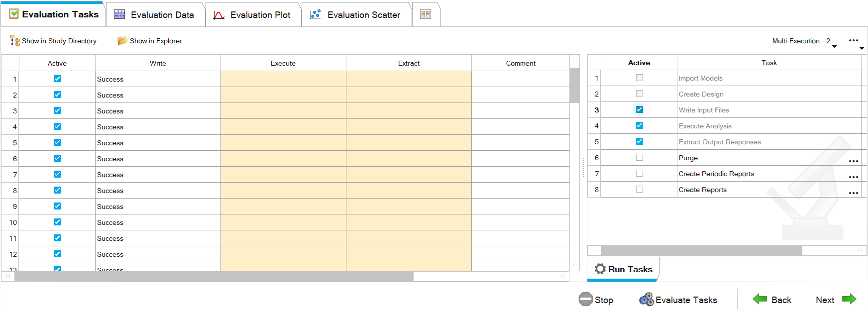Open Create Periodic Reports options ellipsis

[x=853, y=177]
